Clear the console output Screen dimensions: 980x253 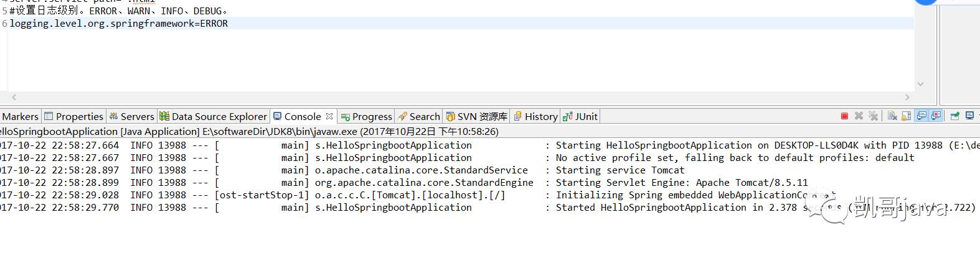pyautogui.click(x=892, y=116)
